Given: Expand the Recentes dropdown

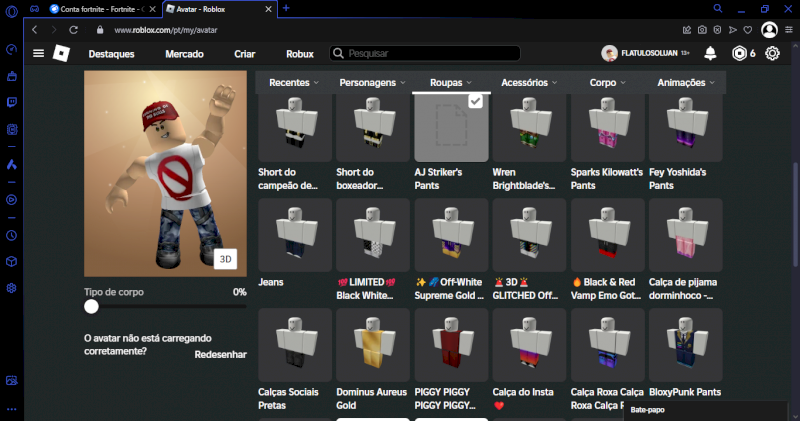Looking at the screenshot, I should (x=294, y=82).
